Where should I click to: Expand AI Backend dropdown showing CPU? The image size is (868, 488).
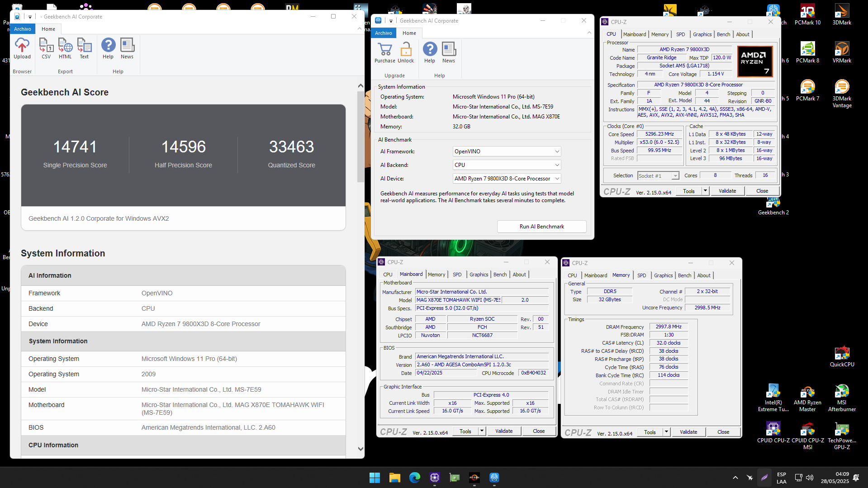click(x=507, y=165)
